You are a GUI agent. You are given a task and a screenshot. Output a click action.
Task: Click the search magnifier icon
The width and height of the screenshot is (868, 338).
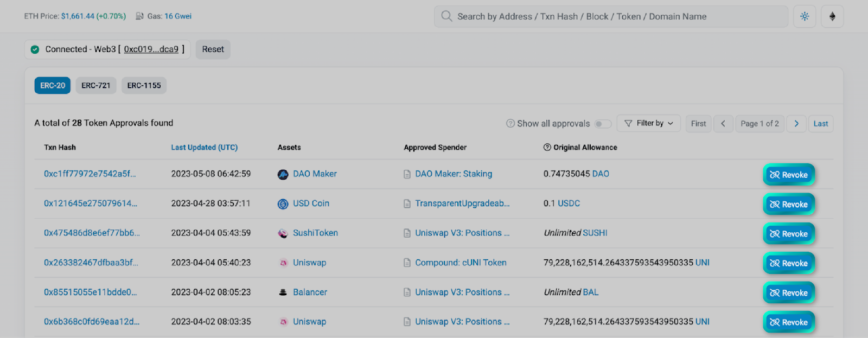446,16
